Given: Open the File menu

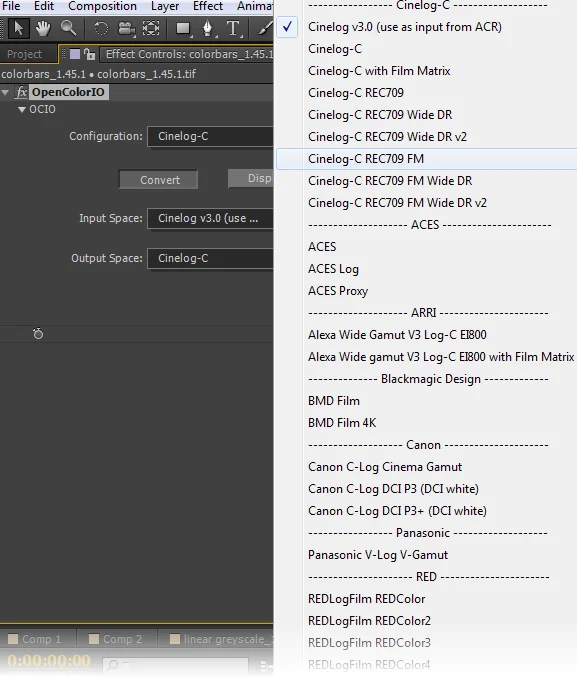Looking at the screenshot, I should click(x=11, y=6).
